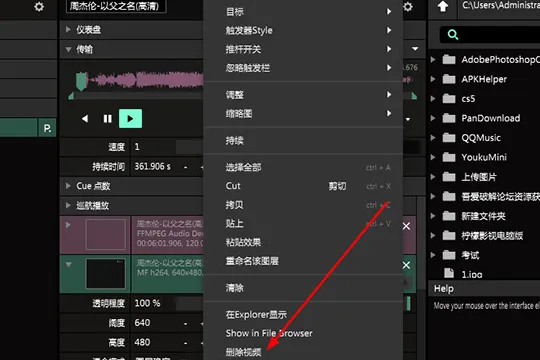Expand the cs5 folder tree arrow
Screen dimensions: 540x360
click(x=433, y=99)
